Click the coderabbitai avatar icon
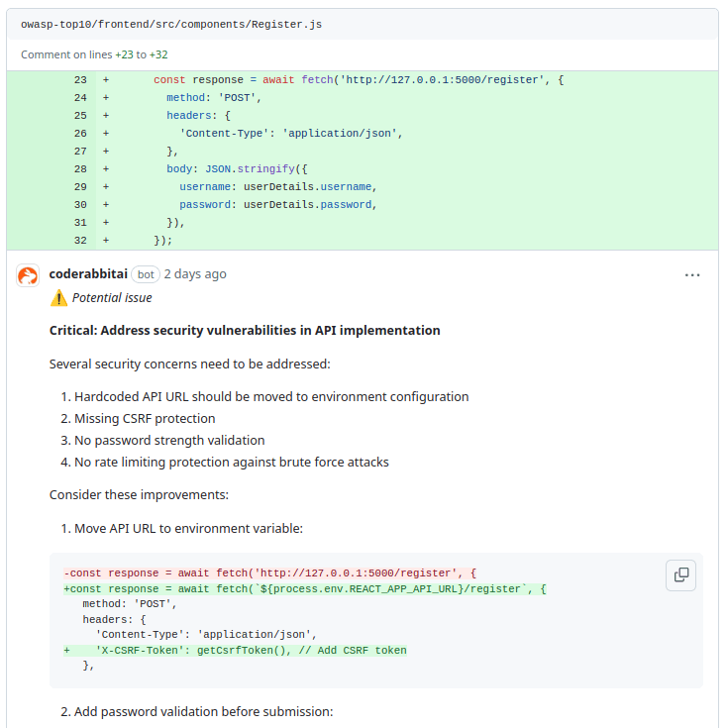The width and height of the screenshot is (728, 728). point(29,275)
